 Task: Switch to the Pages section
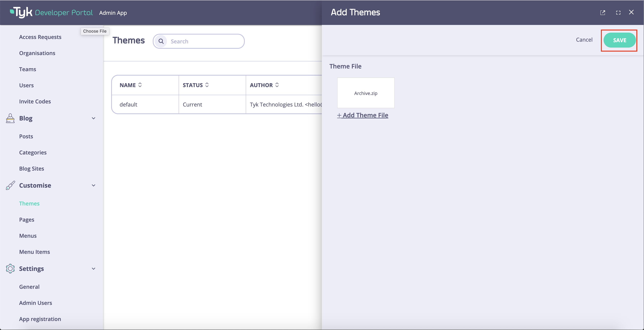tap(26, 219)
